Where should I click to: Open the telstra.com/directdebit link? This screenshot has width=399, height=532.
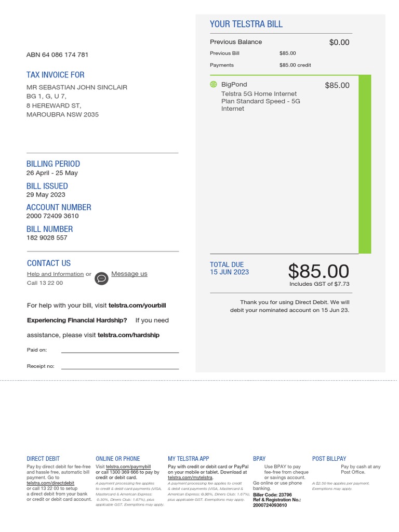pyautogui.click(x=50, y=483)
